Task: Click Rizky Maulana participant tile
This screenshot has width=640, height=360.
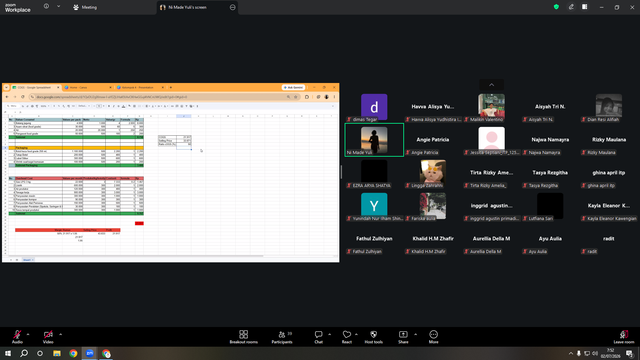Action: point(609,140)
